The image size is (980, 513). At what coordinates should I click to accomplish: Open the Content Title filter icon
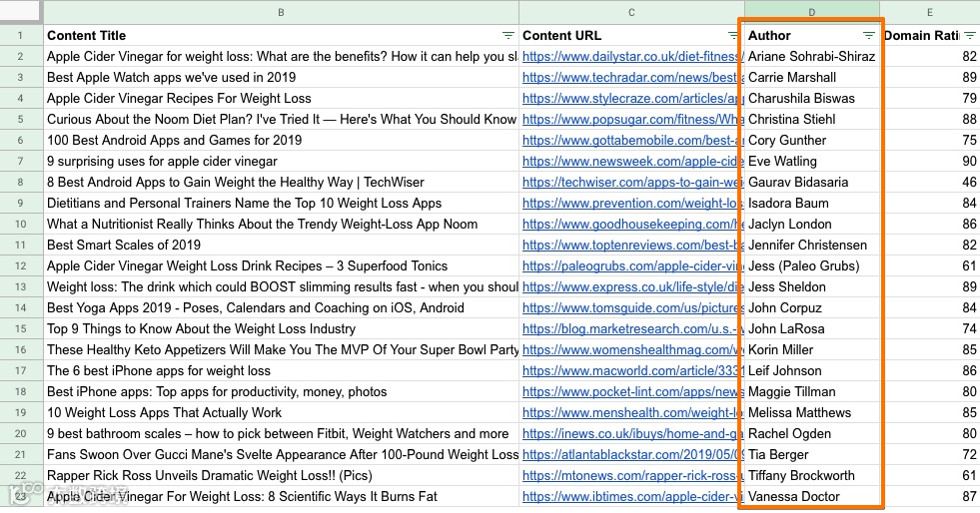[508, 36]
